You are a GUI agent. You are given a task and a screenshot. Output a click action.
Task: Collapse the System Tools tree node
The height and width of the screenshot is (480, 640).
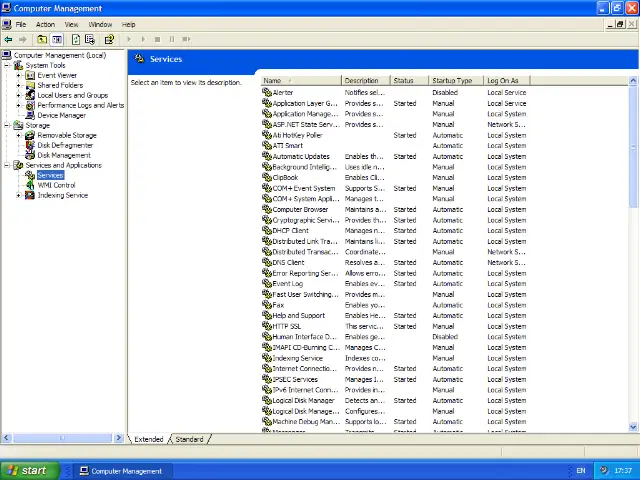[x=7, y=65]
